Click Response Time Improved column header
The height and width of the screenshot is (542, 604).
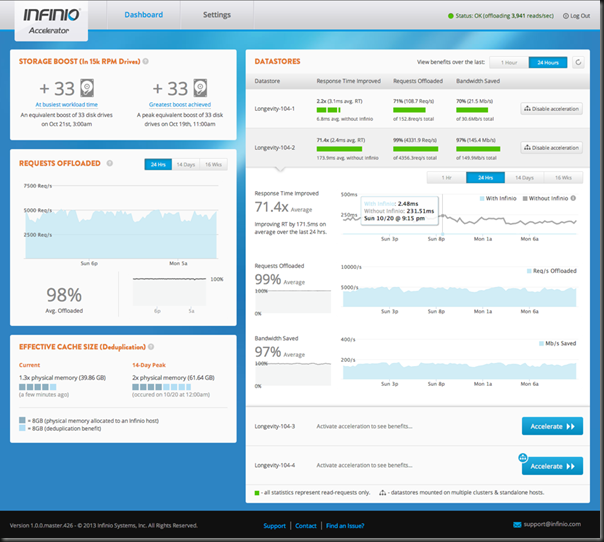349,81
